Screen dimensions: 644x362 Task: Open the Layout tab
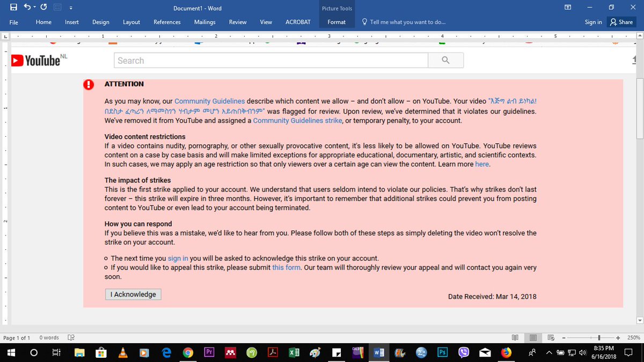pyautogui.click(x=131, y=22)
